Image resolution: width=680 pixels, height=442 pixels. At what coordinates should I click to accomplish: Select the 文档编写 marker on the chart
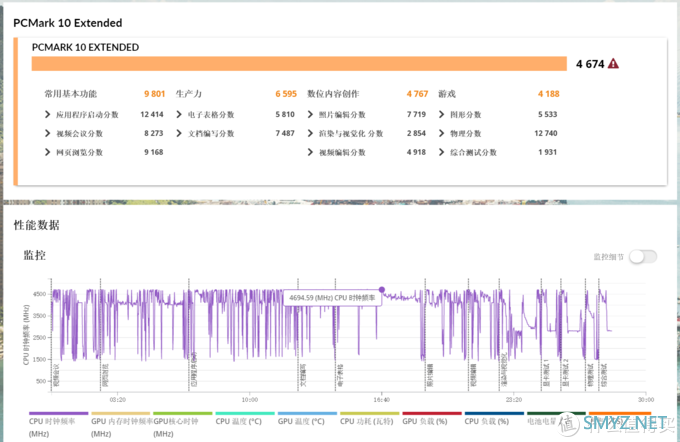pyautogui.click(x=303, y=376)
